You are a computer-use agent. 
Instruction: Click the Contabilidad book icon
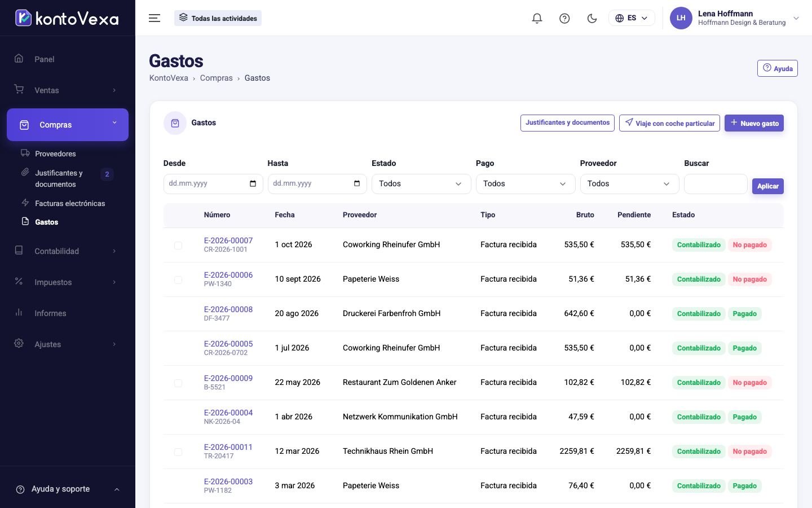click(x=19, y=250)
